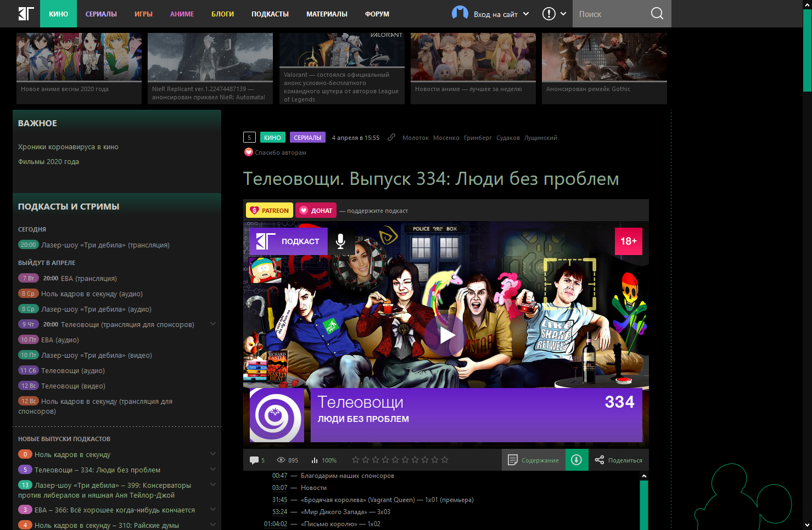The image size is (812, 530).
Task: Open author Гринберг link
Action: (478, 138)
